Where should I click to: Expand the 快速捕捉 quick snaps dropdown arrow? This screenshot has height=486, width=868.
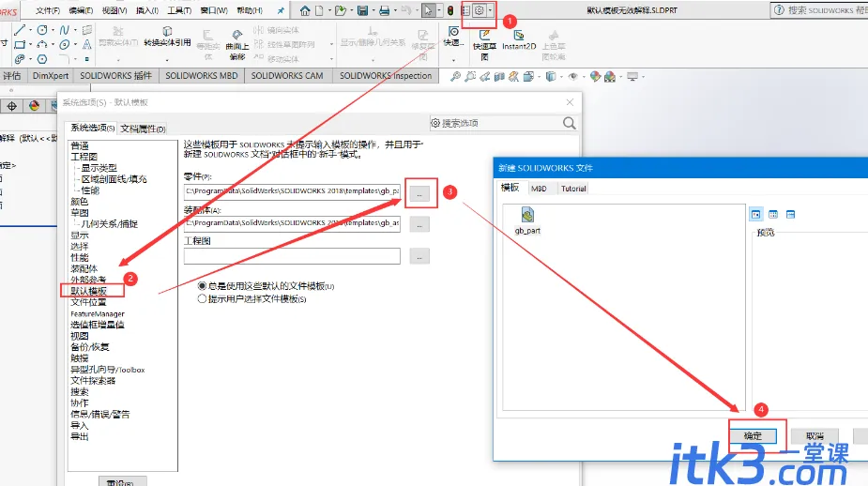click(x=453, y=59)
